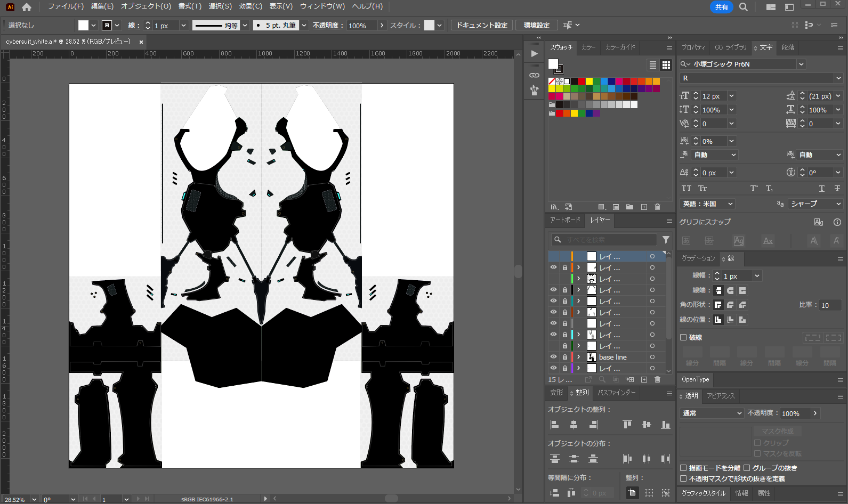Open the 小塚ゴシック Pr6N font family dropdown

click(801, 64)
